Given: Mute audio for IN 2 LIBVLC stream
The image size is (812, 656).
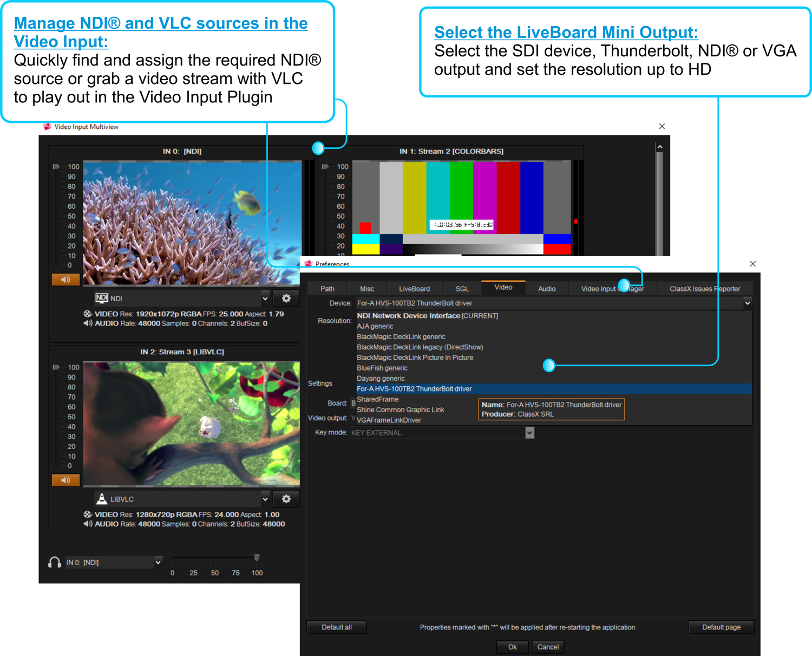Looking at the screenshot, I should (x=66, y=480).
